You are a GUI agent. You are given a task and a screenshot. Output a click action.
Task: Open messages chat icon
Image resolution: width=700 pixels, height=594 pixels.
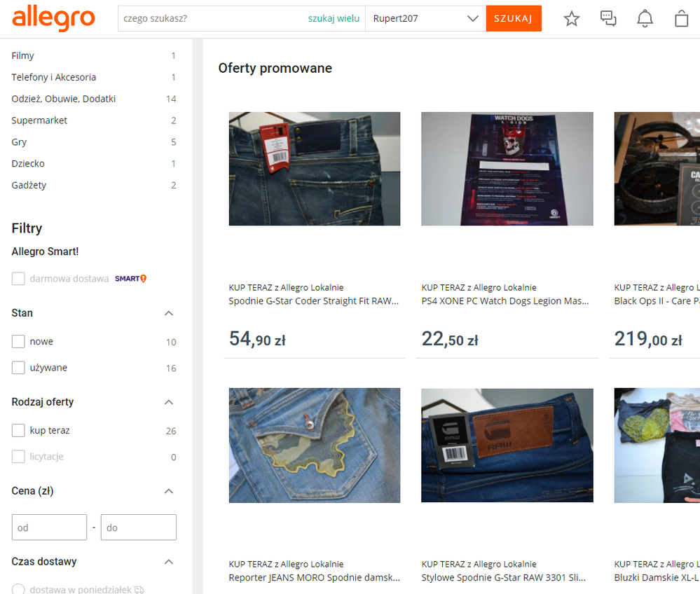click(608, 19)
